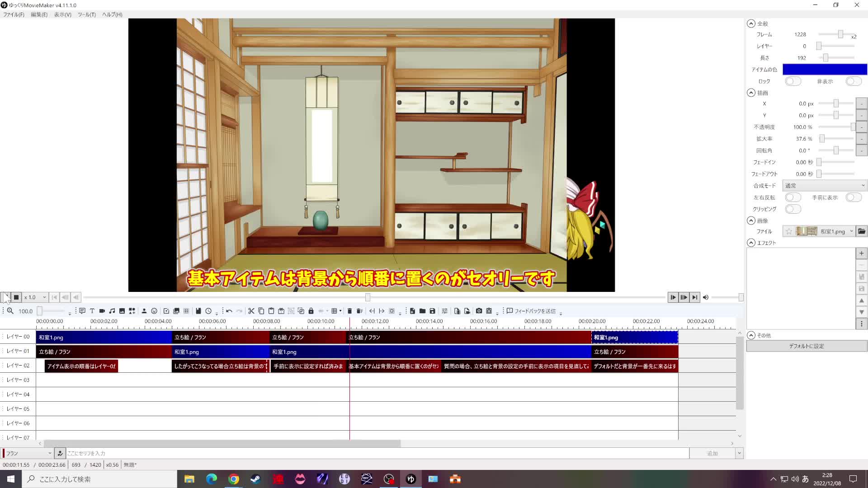Image resolution: width=868 pixels, height=488 pixels.
Task: Open the ファイル(F) menu
Action: [x=14, y=14]
